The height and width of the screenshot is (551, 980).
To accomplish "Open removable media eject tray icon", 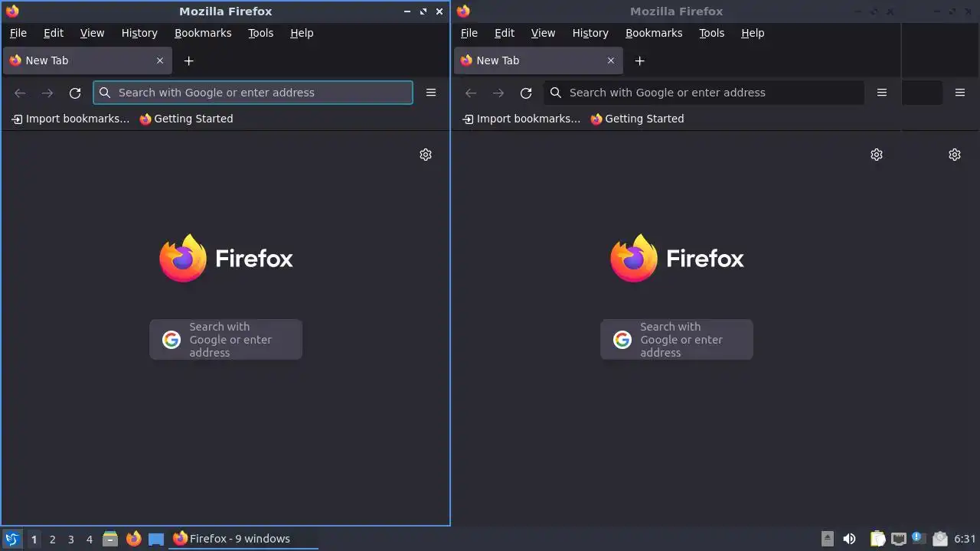I will click(x=828, y=539).
